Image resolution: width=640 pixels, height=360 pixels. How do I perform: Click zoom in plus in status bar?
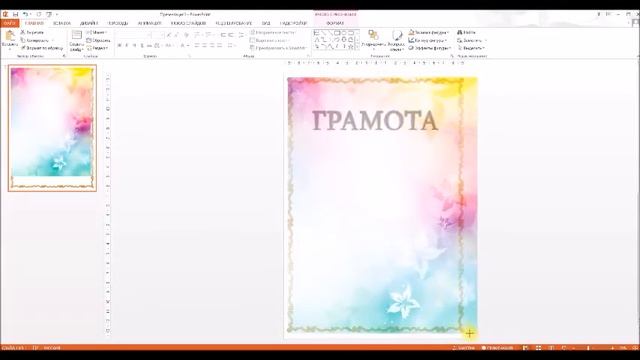[x=613, y=348]
